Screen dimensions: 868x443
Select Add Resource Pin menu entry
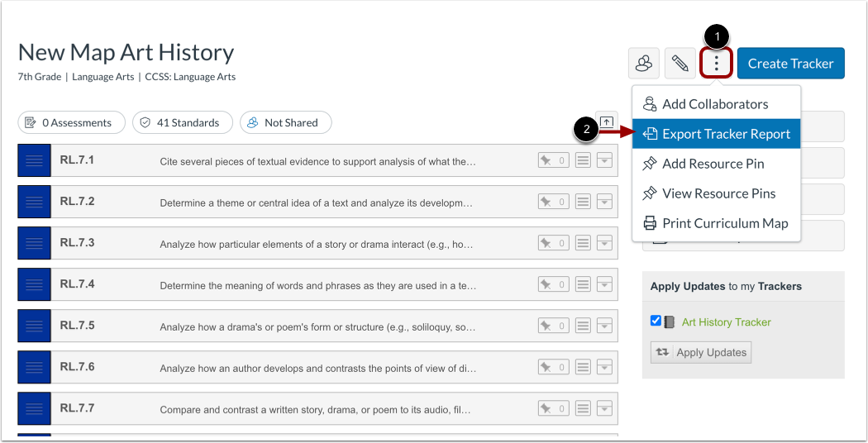[717, 164]
